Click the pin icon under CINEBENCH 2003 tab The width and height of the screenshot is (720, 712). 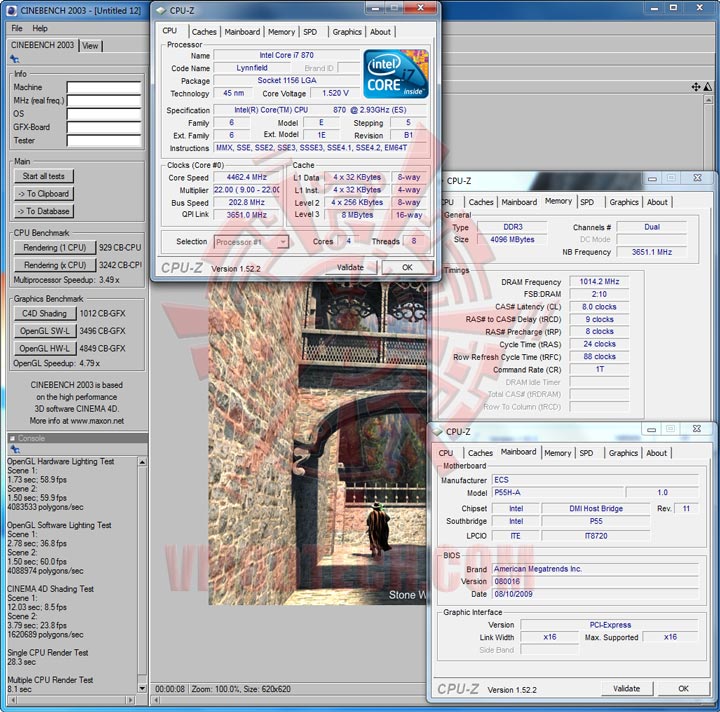point(15,59)
